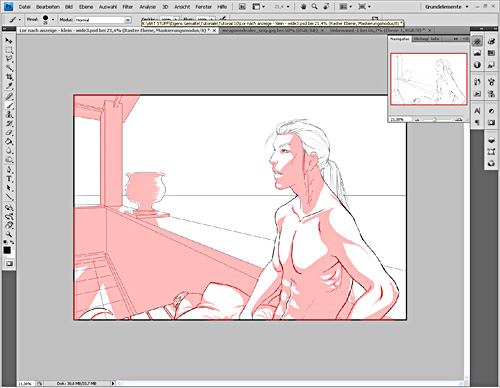The image size is (500, 388).
Task: Select the Type tool
Action: click(9, 179)
